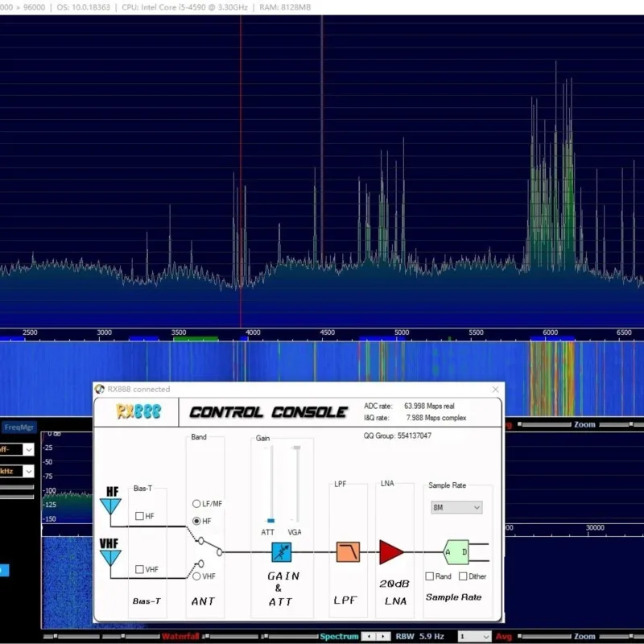The height and width of the screenshot is (644, 644).
Task: Click the red Avg label in bottom bar
Action: 504,636
